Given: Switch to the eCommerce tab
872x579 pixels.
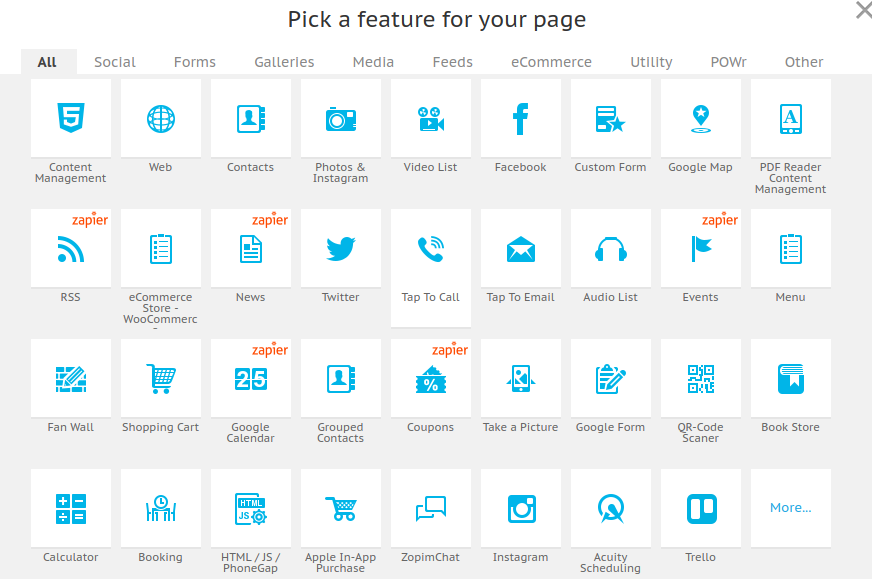Looking at the screenshot, I should coord(551,61).
